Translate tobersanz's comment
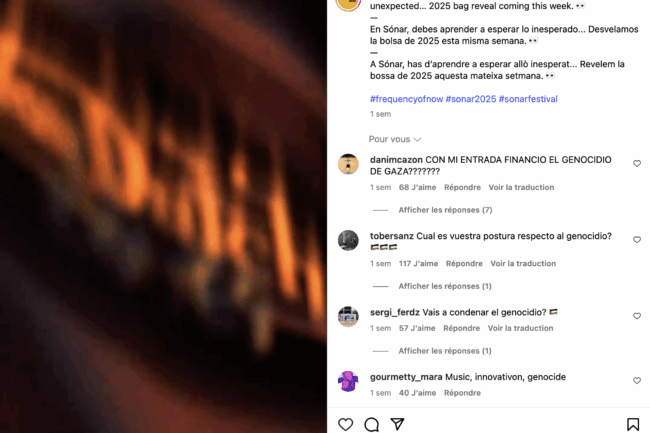The image size is (650, 433). (x=523, y=264)
